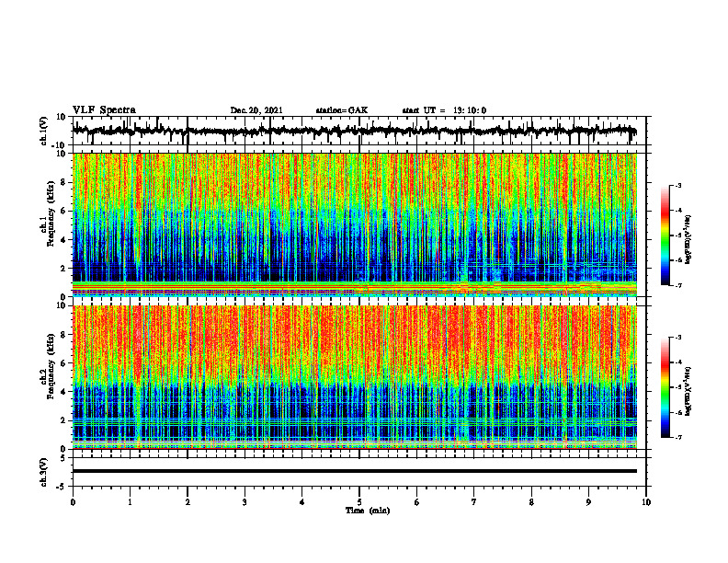The width and height of the screenshot is (728, 563).
Task: Click the ch.1 spectrogram plot
Action: coord(354,224)
